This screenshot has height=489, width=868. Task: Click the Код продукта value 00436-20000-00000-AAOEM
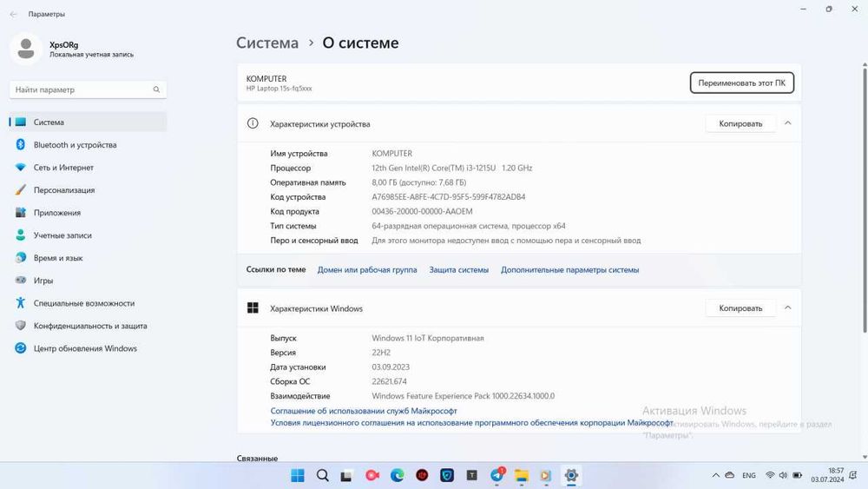[x=422, y=211]
